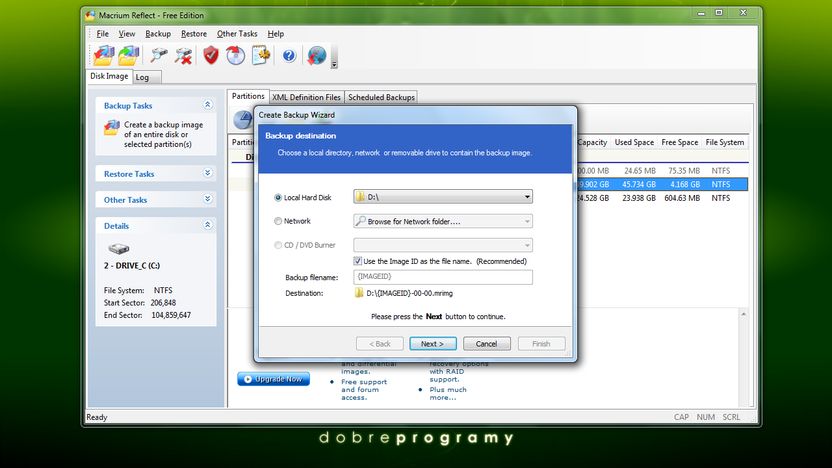
Task: Click the create rescue CD icon
Action: (236, 55)
